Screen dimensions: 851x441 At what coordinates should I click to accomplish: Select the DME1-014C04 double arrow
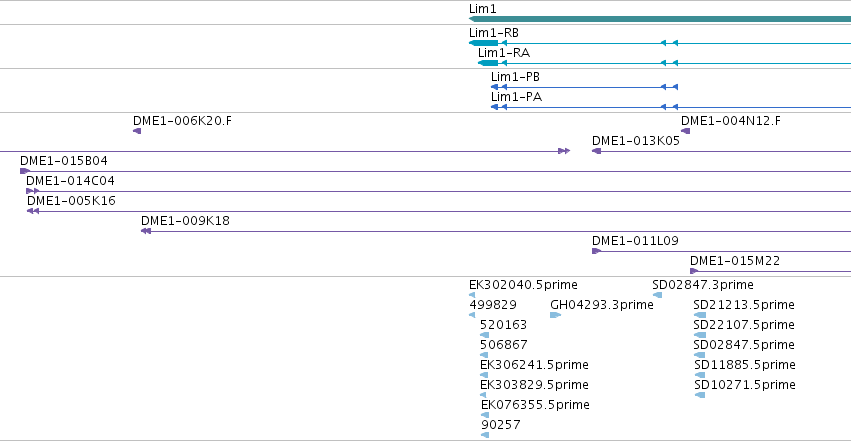[x=33, y=191]
